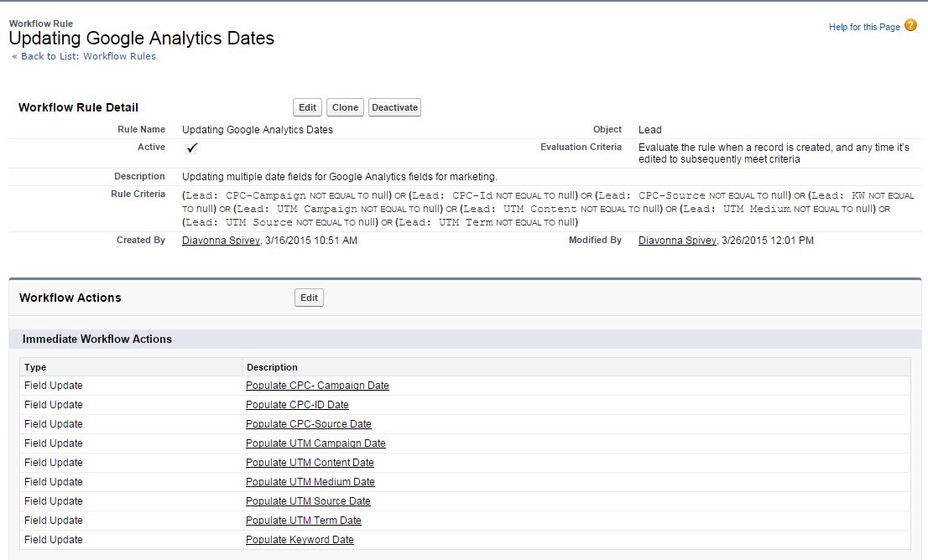Image resolution: width=928 pixels, height=560 pixels.
Task: Click Edit in Workflow Actions section
Action: click(310, 298)
